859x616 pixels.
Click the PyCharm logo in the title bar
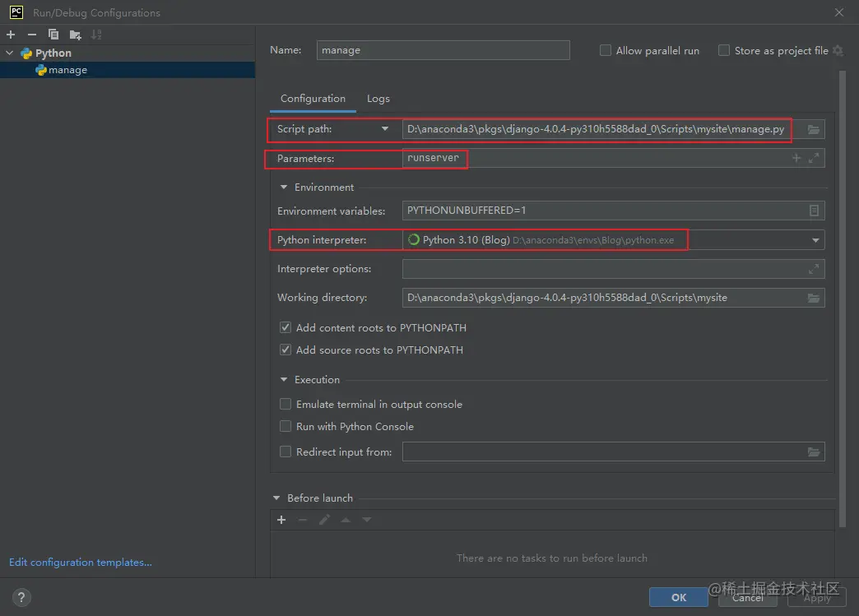click(x=16, y=12)
